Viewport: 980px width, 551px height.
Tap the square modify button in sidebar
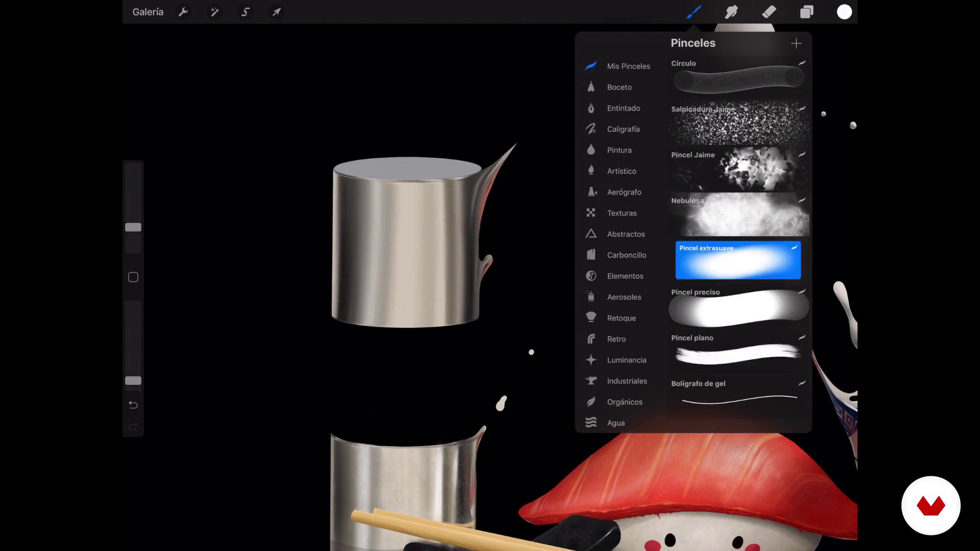point(133,277)
